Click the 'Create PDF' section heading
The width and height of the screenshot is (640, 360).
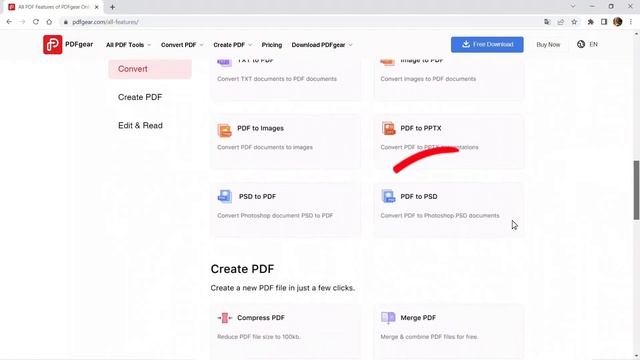click(x=242, y=269)
